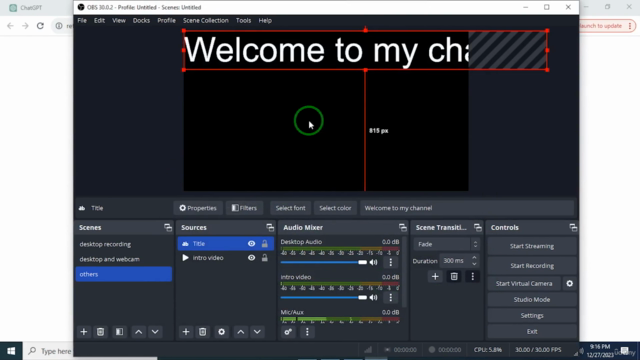This screenshot has height=360, width=640.
Task: Open Filters for the Title source
Action: coord(244,208)
